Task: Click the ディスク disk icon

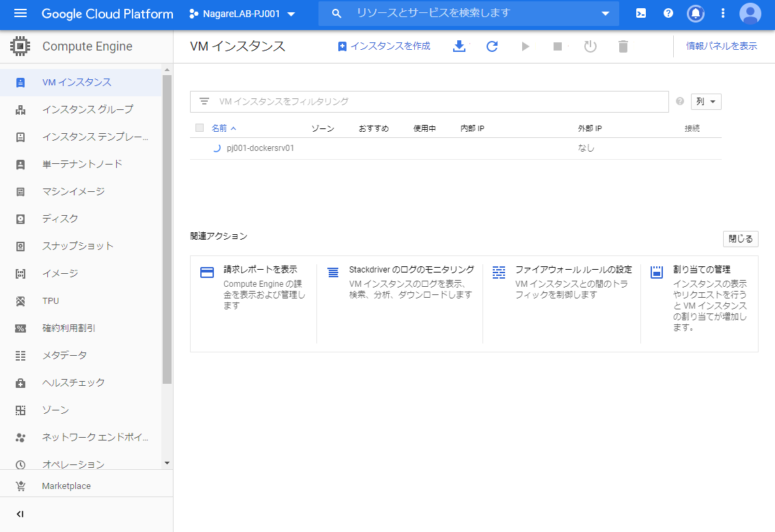Action: [21, 219]
